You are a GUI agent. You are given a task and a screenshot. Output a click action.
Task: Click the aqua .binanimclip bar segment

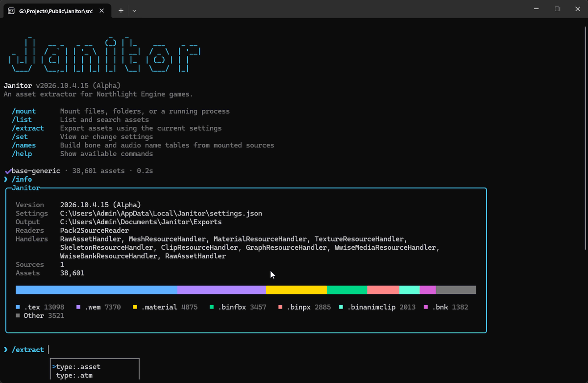410,290
